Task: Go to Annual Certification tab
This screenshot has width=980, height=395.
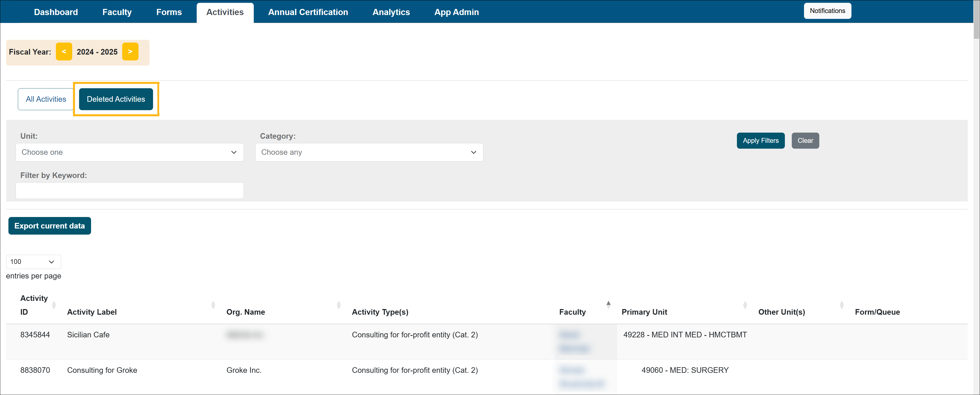Action: pos(307,12)
